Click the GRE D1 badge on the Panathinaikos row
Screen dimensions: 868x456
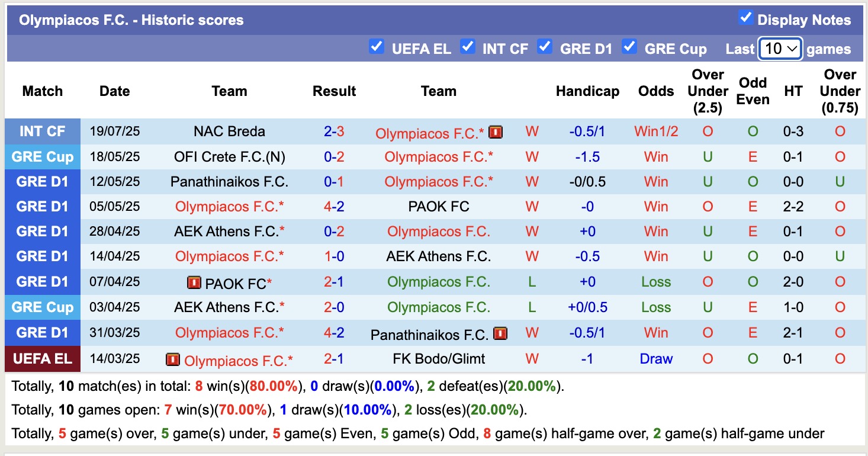42,182
